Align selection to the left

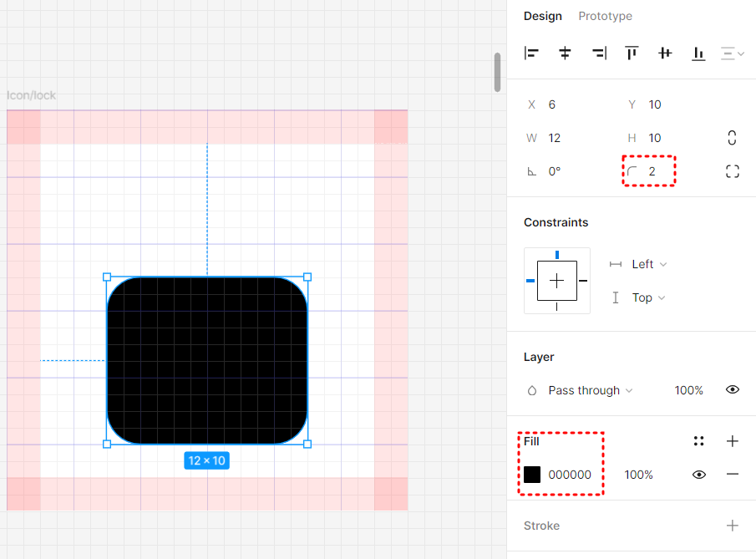point(531,53)
